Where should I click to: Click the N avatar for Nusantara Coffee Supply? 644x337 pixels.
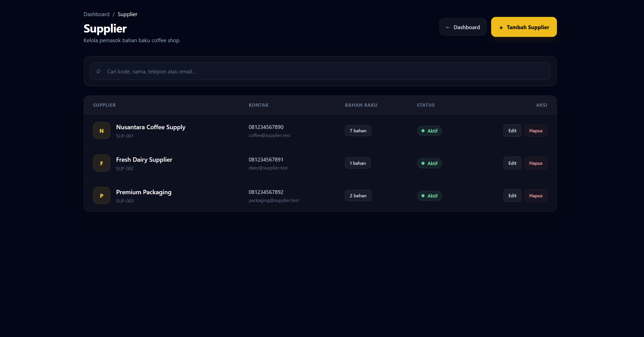[102, 131]
